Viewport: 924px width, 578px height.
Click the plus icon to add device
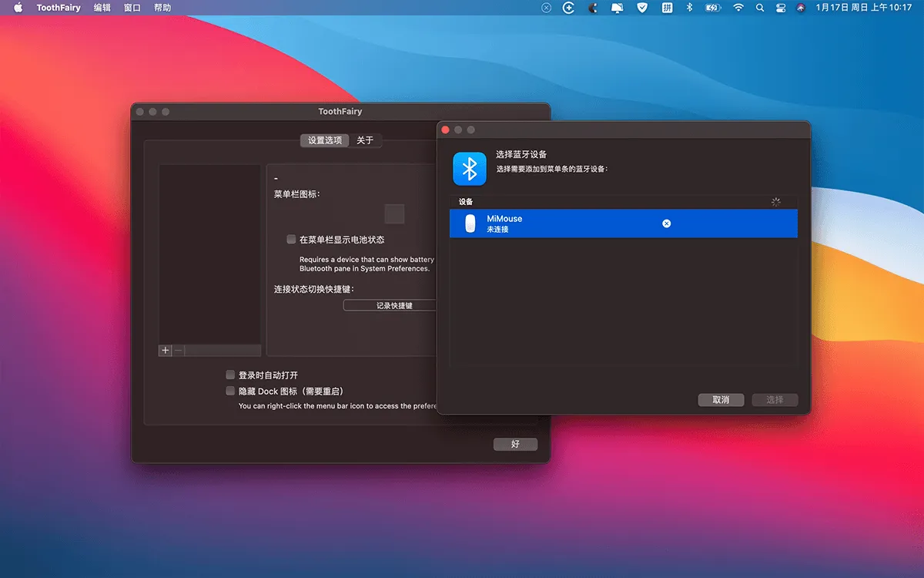165,350
